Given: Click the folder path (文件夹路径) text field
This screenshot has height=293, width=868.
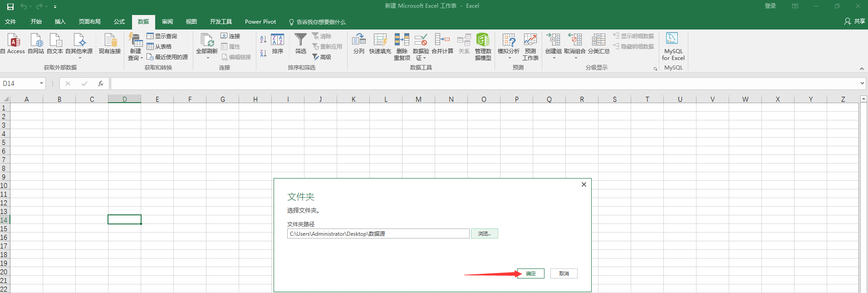Looking at the screenshot, I should point(378,233).
